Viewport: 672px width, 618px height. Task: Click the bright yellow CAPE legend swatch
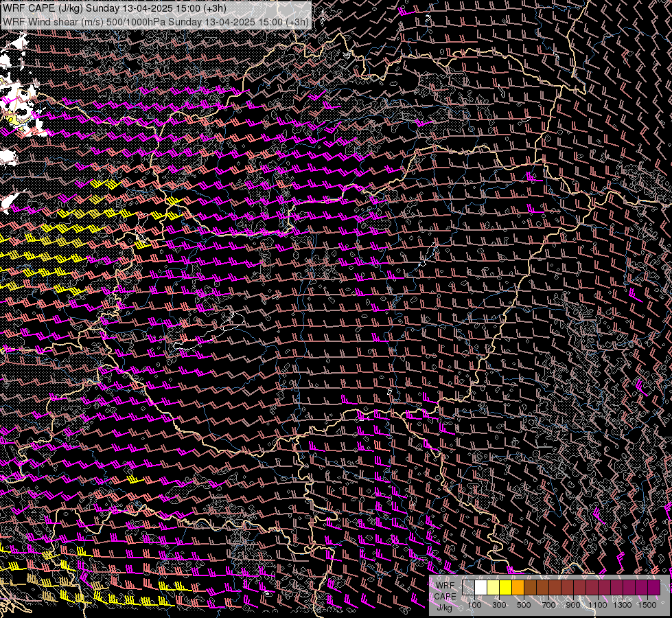[x=506, y=588]
